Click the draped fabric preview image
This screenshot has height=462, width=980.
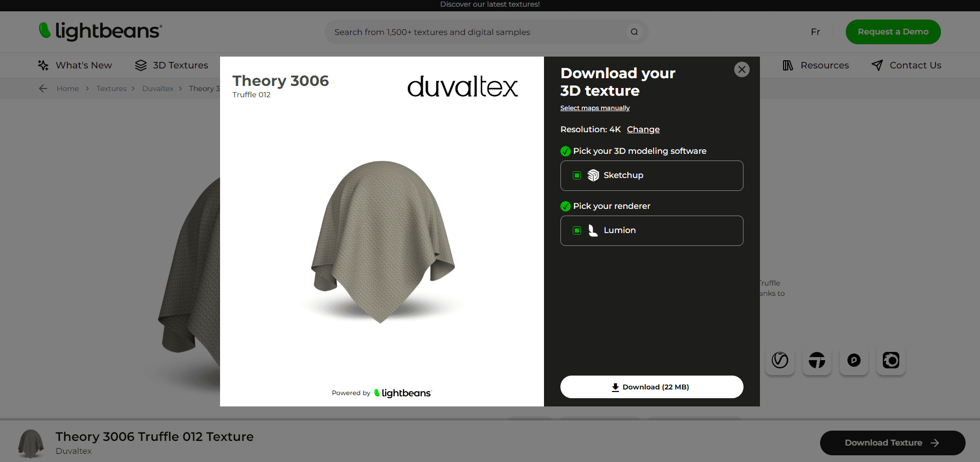tap(382, 242)
